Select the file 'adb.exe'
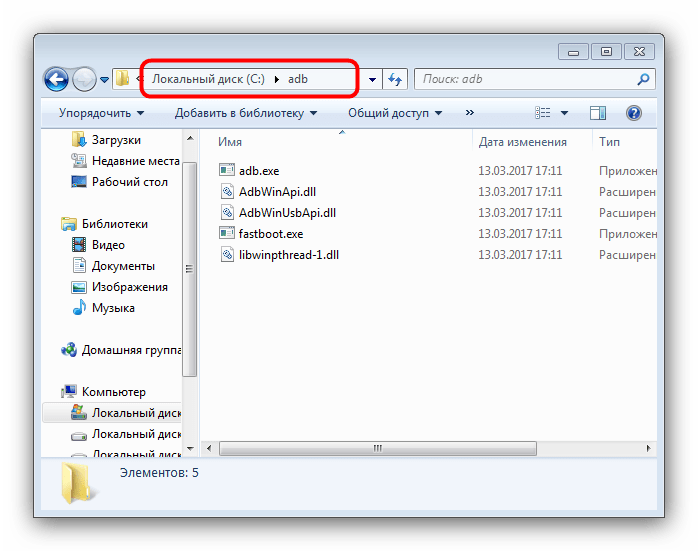This screenshot has width=698, height=551. click(x=259, y=171)
